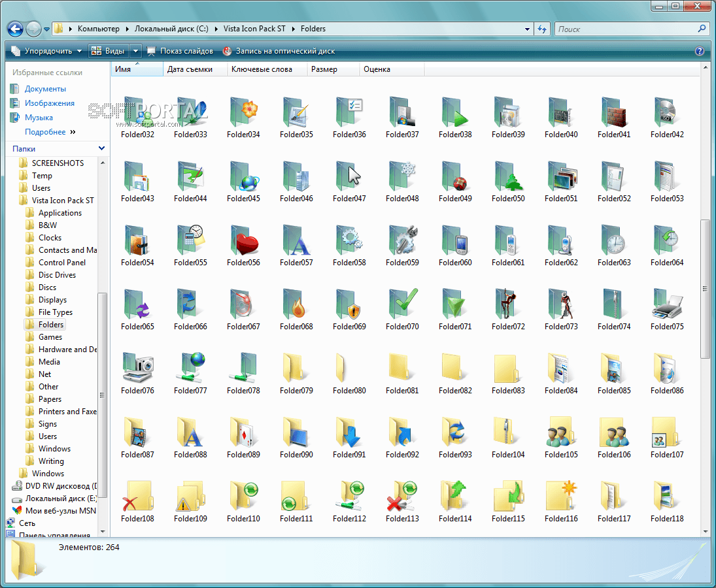The width and height of the screenshot is (716, 588).
Task: Expand the Подробнее favorites links
Action: 50,132
